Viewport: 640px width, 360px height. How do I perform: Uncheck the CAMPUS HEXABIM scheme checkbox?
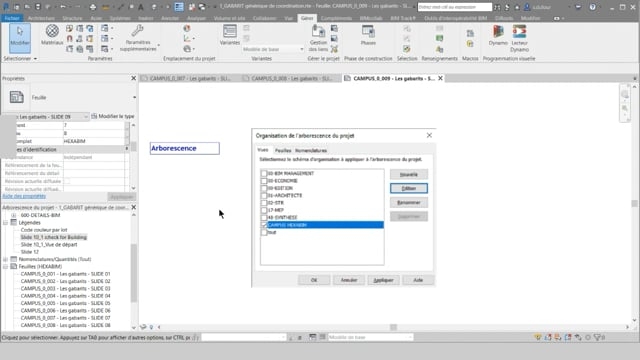pyautogui.click(x=264, y=225)
